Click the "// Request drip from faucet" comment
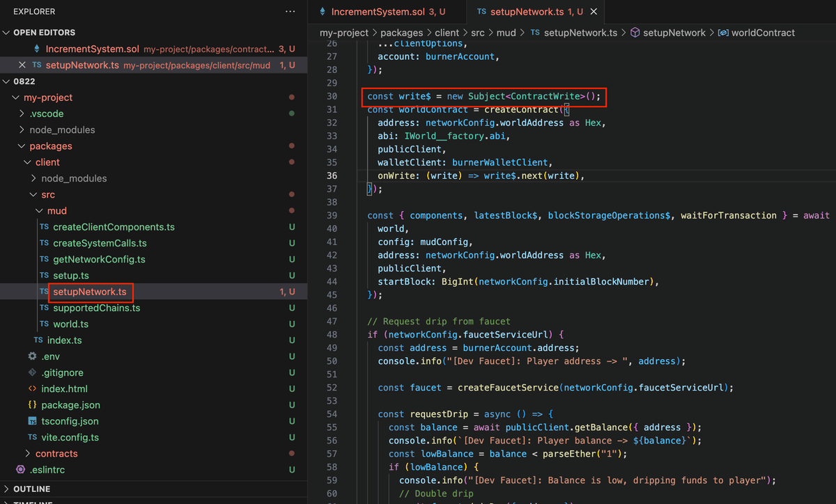The width and height of the screenshot is (836, 504). 439,321
